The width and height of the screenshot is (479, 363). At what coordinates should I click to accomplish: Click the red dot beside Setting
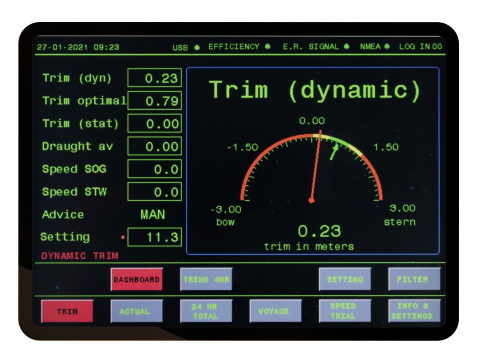coord(123,237)
